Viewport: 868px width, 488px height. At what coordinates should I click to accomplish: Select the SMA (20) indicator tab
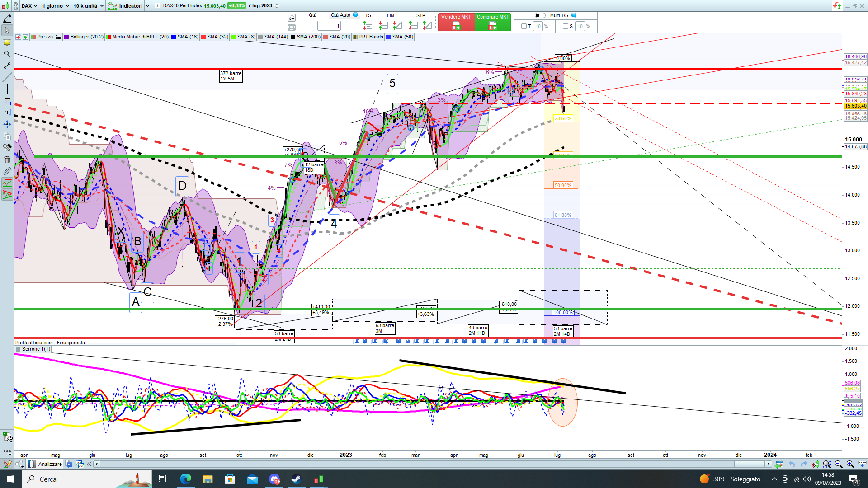[x=337, y=37]
